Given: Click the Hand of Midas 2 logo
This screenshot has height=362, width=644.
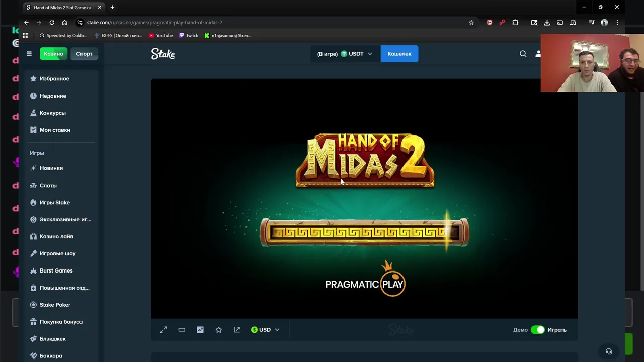Looking at the screenshot, I should pos(365,160).
